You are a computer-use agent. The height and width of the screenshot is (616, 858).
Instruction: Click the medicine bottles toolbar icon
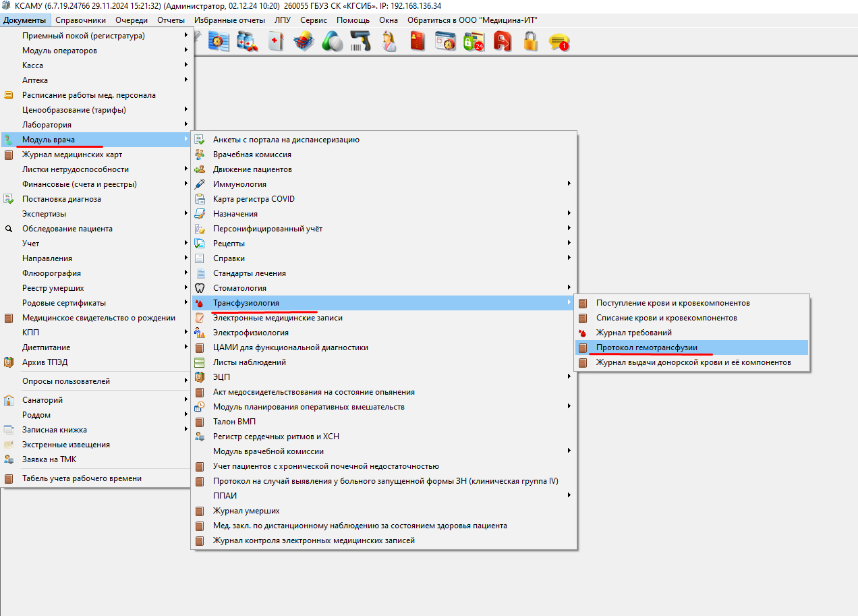247,43
